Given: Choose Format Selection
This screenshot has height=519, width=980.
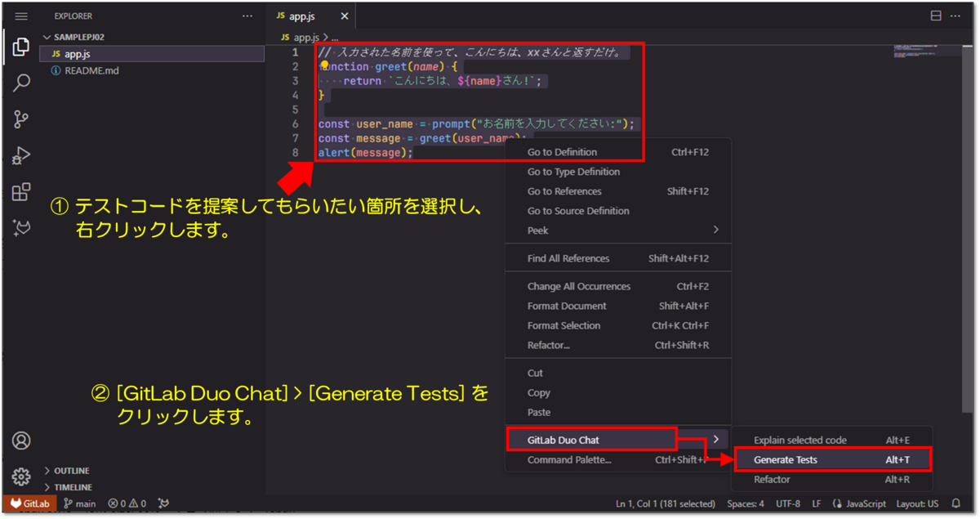Looking at the screenshot, I should pos(618,325).
